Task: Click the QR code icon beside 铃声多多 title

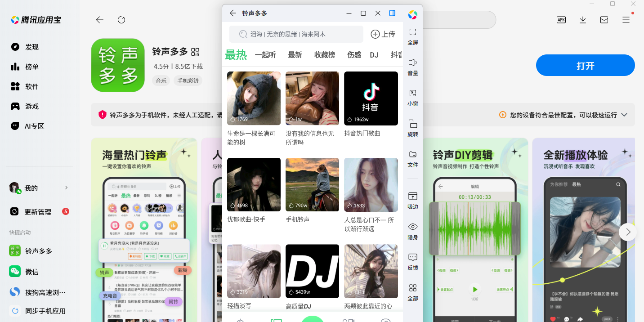Action: (x=195, y=52)
